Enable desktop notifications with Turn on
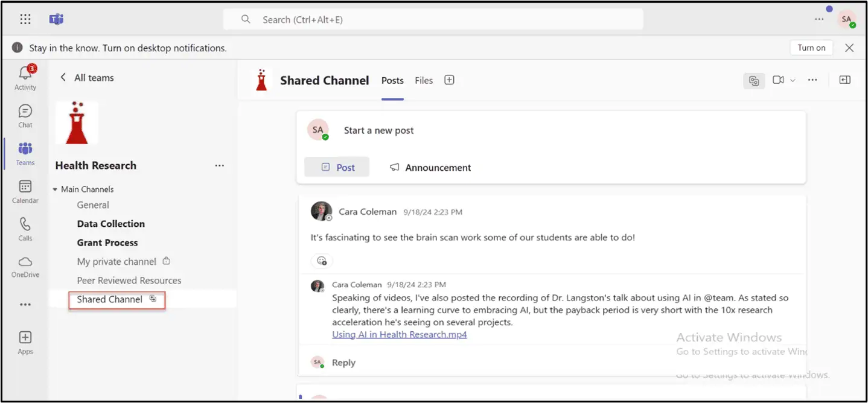 pyautogui.click(x=811, y=47)
